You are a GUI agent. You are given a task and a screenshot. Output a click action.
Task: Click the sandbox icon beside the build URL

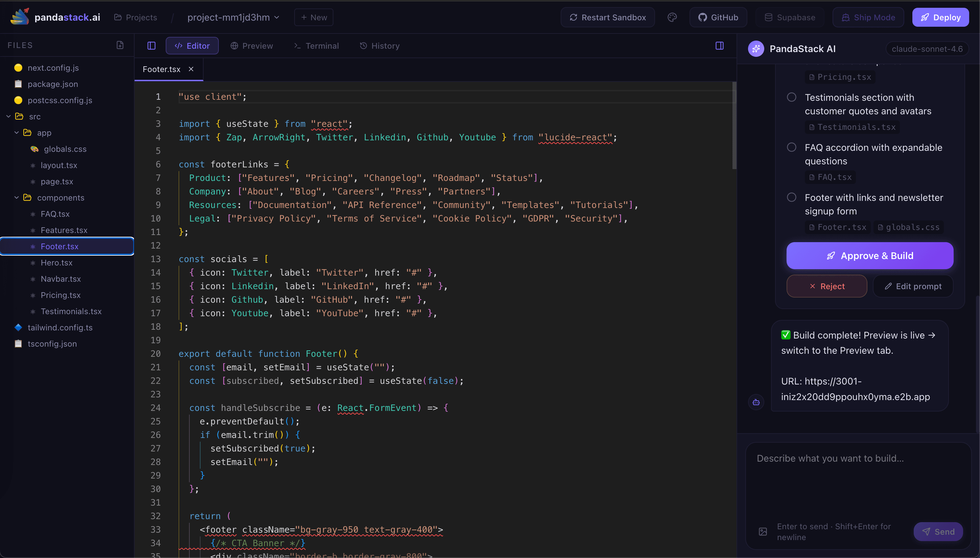pos(756,402)
